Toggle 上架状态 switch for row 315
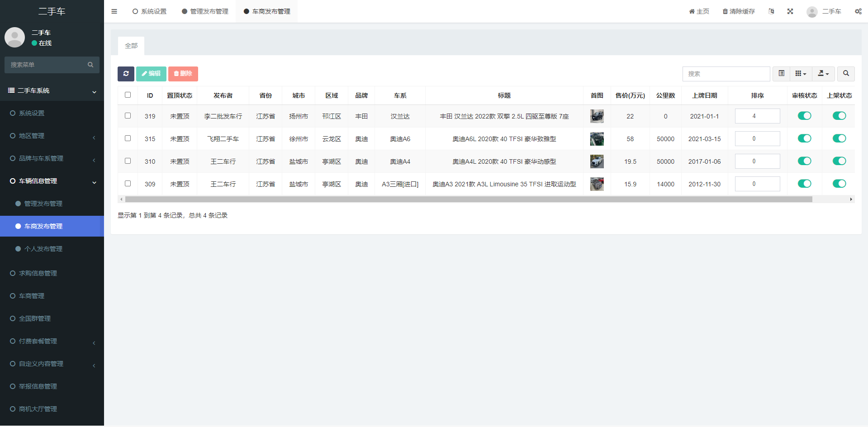 tap(839, 138)
